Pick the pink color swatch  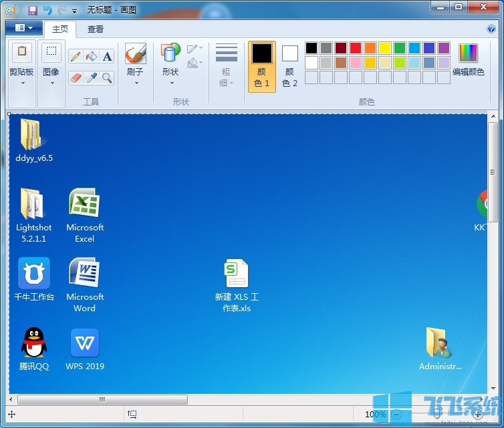tap(356, 63)
